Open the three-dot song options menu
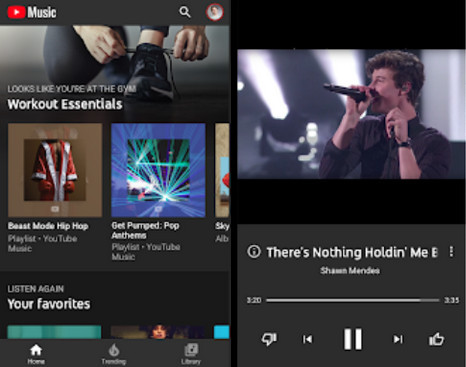 (451, 252)
